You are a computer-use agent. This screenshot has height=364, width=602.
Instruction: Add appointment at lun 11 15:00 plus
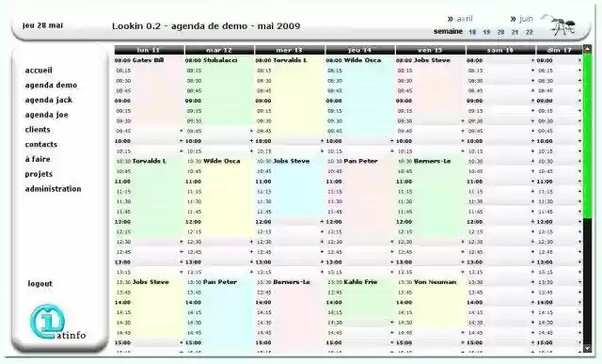point(182,342)
